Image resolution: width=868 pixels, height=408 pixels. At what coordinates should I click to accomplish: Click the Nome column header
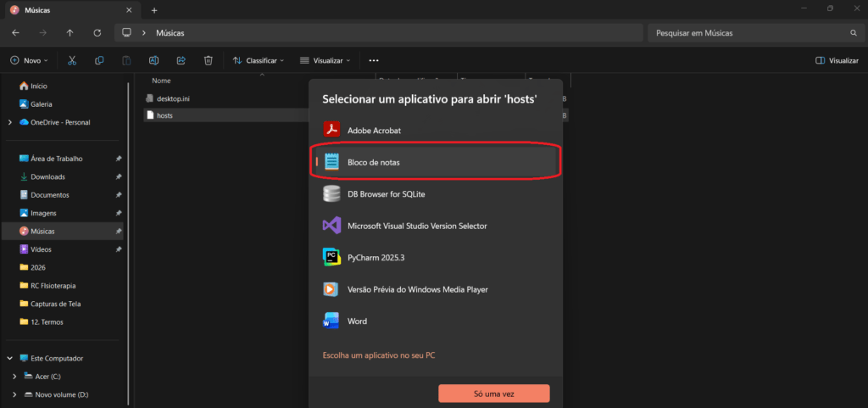[161, 81]
